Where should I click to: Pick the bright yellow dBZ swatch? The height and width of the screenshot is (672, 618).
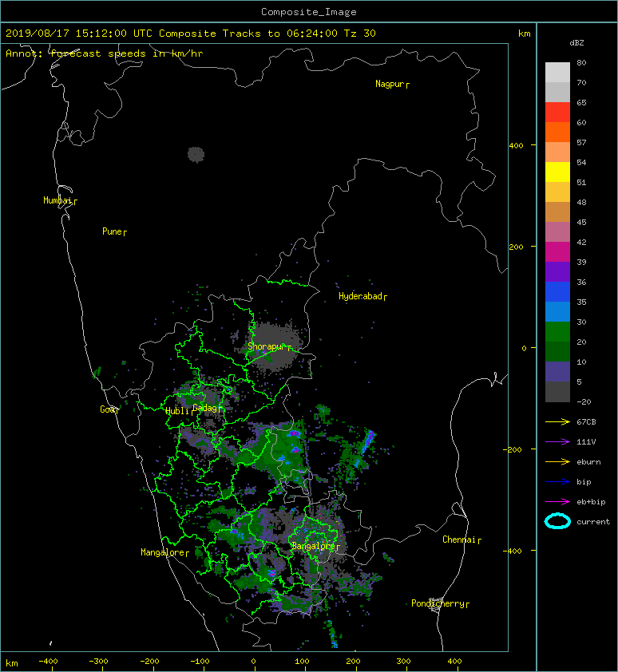point(557,172)
